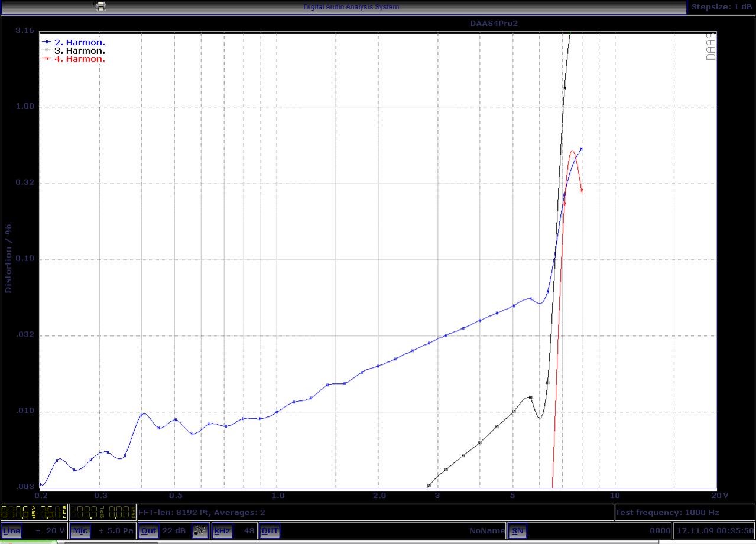Click the 3.16 y-axis value
Image resolution: width=756 pixels, height=544 pixels.
coord(25,30)
